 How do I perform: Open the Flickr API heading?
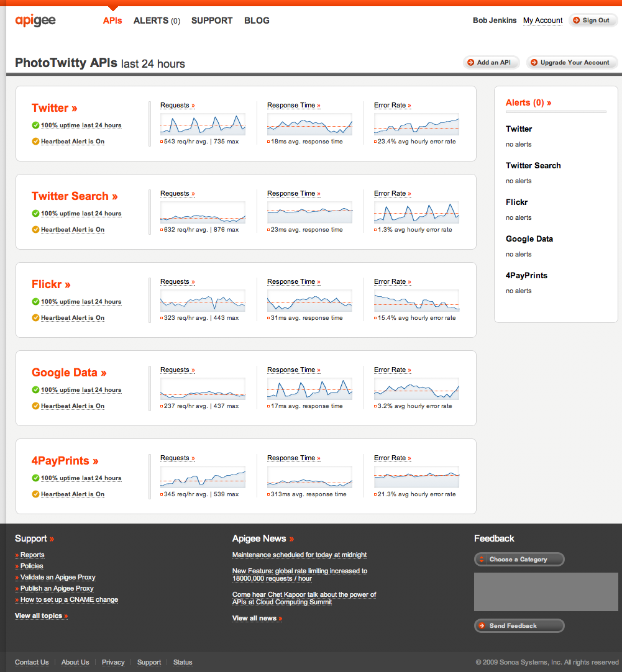[x=50, y=284]
